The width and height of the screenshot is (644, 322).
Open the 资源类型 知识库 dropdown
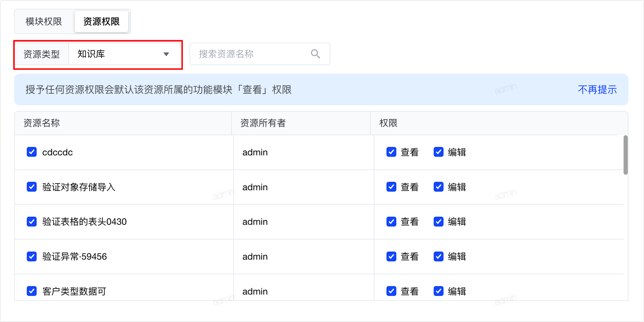pos(125,54)
